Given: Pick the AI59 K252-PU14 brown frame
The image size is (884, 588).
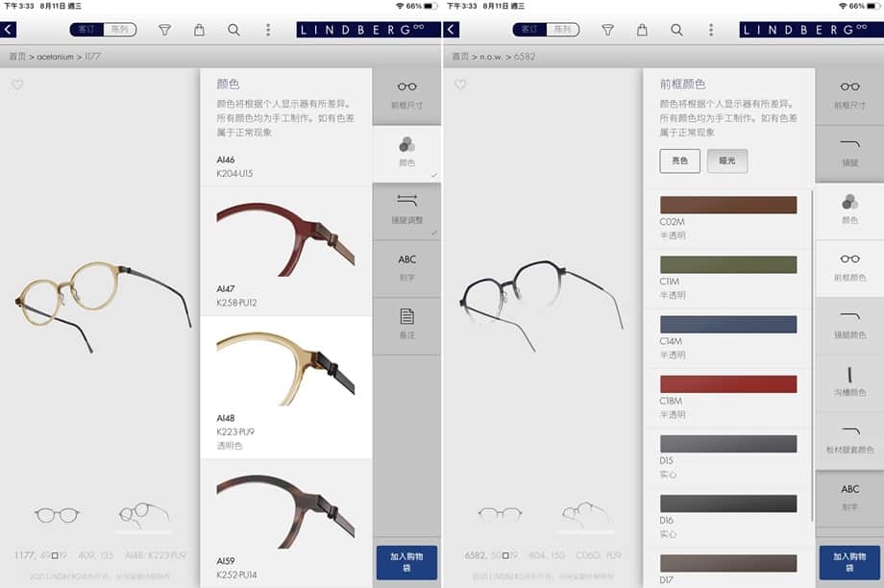Looking at the screenshot, I should click(x=285, y=524).
